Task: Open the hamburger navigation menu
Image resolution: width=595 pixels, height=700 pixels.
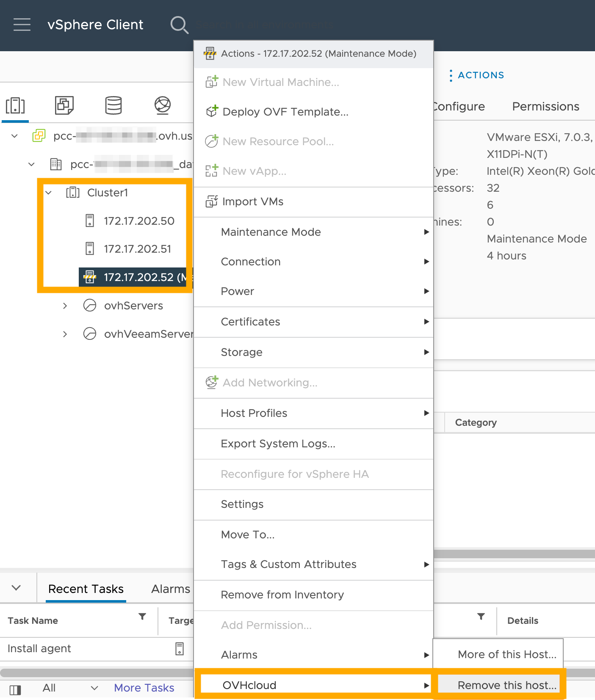Action: (22, 25)
